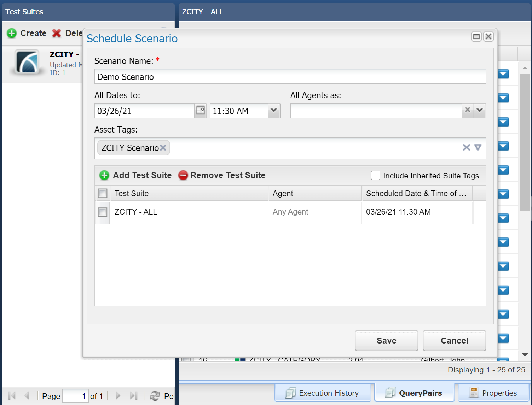Viewport: 532px width, 405px height.
Task: Open the time dropdown showing 11:30 AM
Action: pyautogui.click(x=274, y=111)
